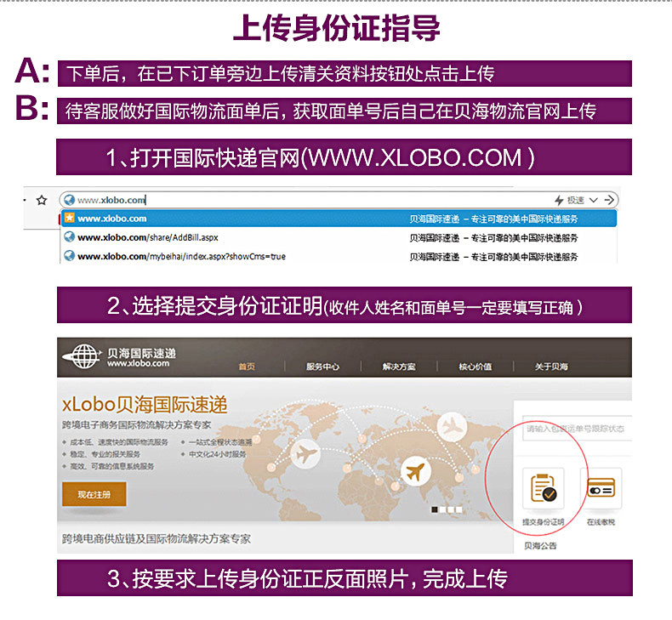The image size is (672, 620).
Task: Click the orange airplane icon over Asia
Action: [x=415, y=471]
